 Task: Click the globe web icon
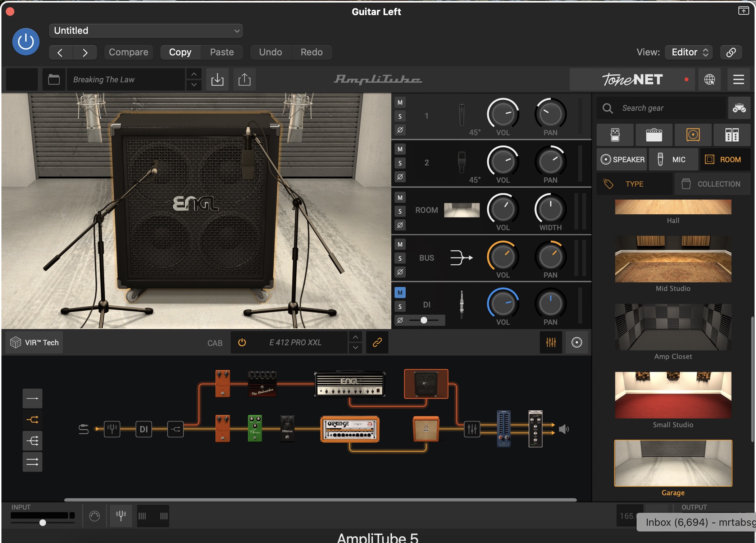(x=710, y=79)
